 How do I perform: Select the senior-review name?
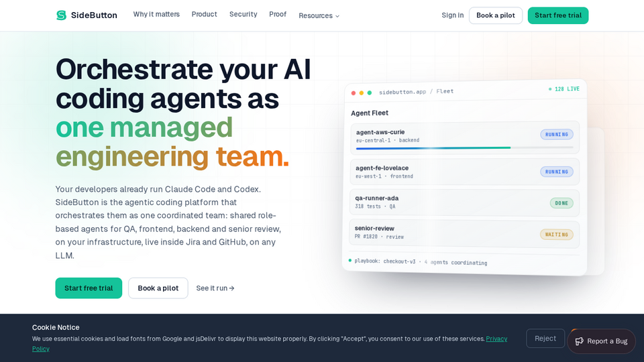[374, 229]
